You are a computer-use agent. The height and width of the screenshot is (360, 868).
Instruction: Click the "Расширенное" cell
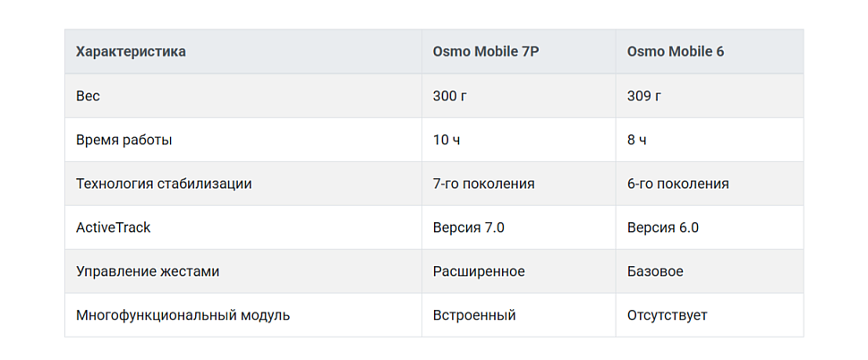coord(479,271)
